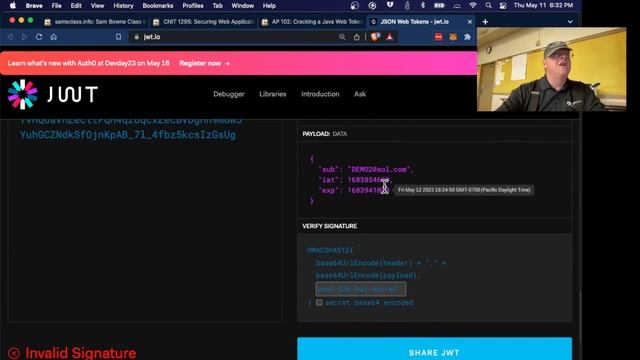Open the Libraries nav link
The width and height of the screenshot is (640, 360).
(x=273, y=94)
